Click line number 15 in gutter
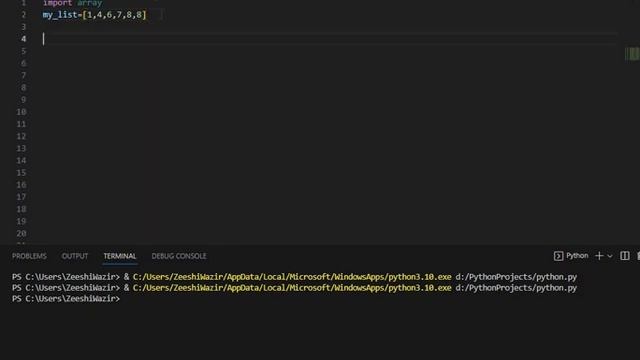 21,173
